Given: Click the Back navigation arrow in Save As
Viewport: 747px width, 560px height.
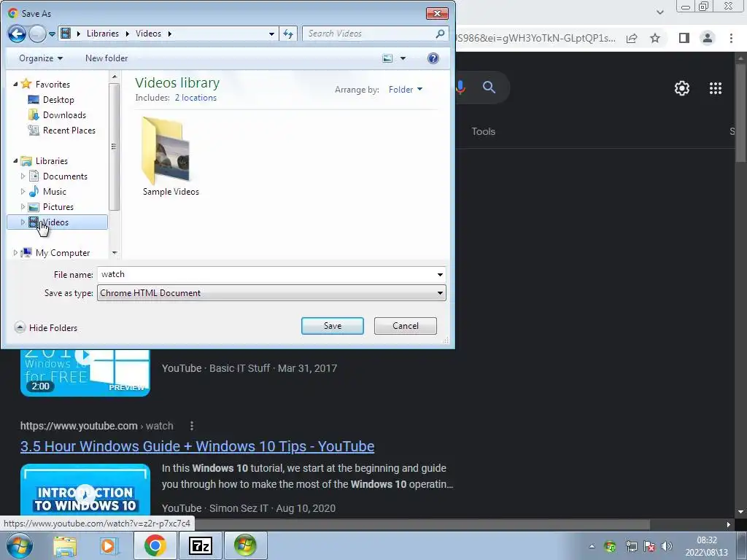Looking at the screenshot, I should [x=18, y=34].
